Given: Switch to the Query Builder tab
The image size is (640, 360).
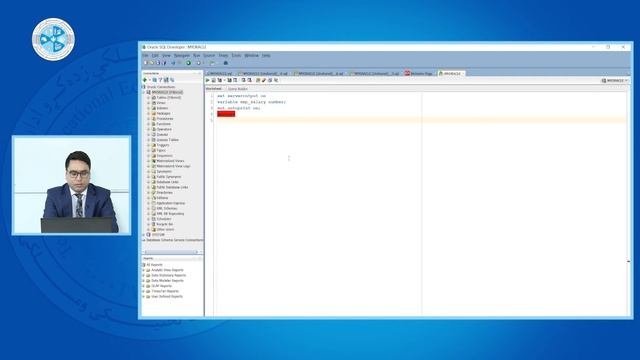Looking at the screenshot, I should [238, 89].
